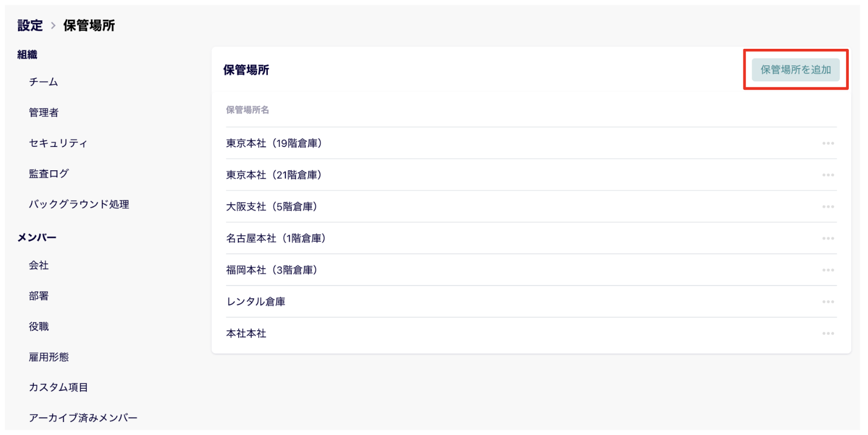Click the 保管場所を追加 button
Screen dimensions: 868x435
point(795,70)
